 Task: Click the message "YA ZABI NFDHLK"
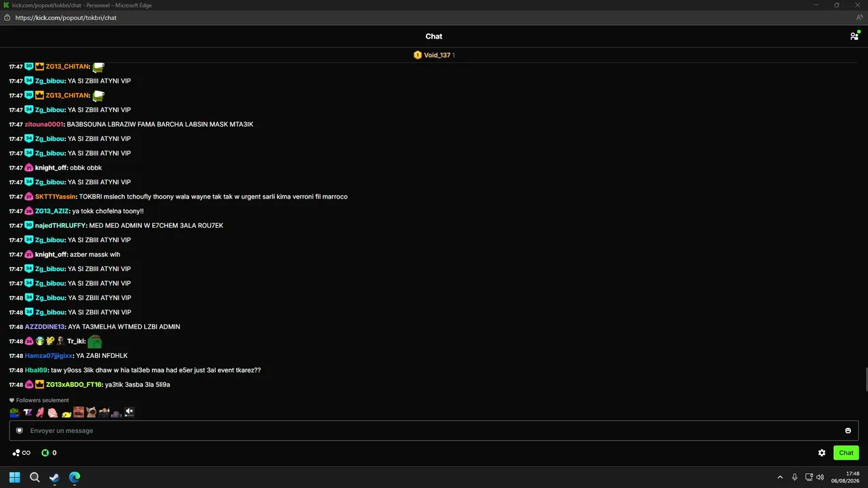coord(102,355)
